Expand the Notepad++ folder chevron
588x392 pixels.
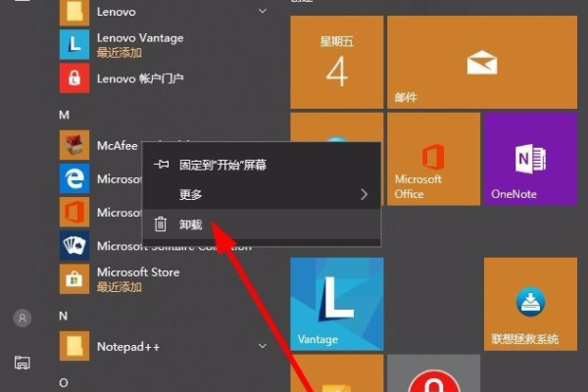[263, 346]
